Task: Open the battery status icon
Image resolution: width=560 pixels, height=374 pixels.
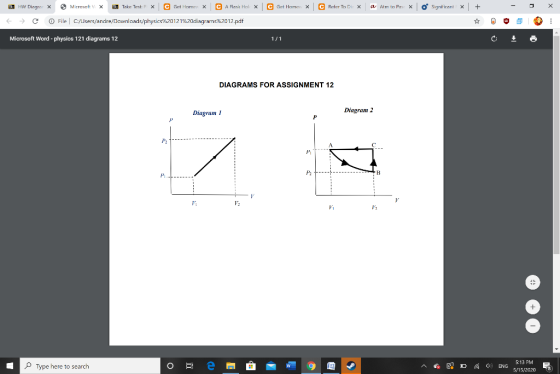Action: [x=463, y=366]
